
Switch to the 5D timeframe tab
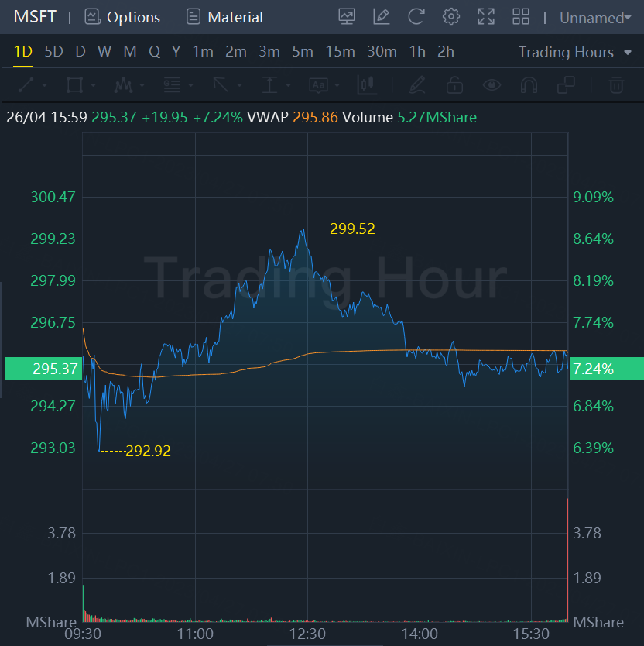click(x=53, y=51)
